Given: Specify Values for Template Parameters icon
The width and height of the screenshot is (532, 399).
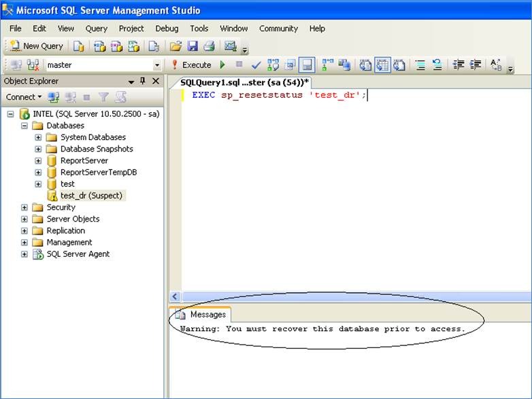Looking at the screenshot, I should (496, 65).
